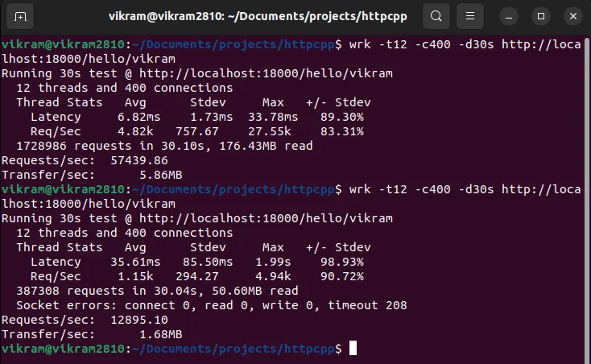
Task: Open the hamburger main menu
Action: tap(470, 16)
